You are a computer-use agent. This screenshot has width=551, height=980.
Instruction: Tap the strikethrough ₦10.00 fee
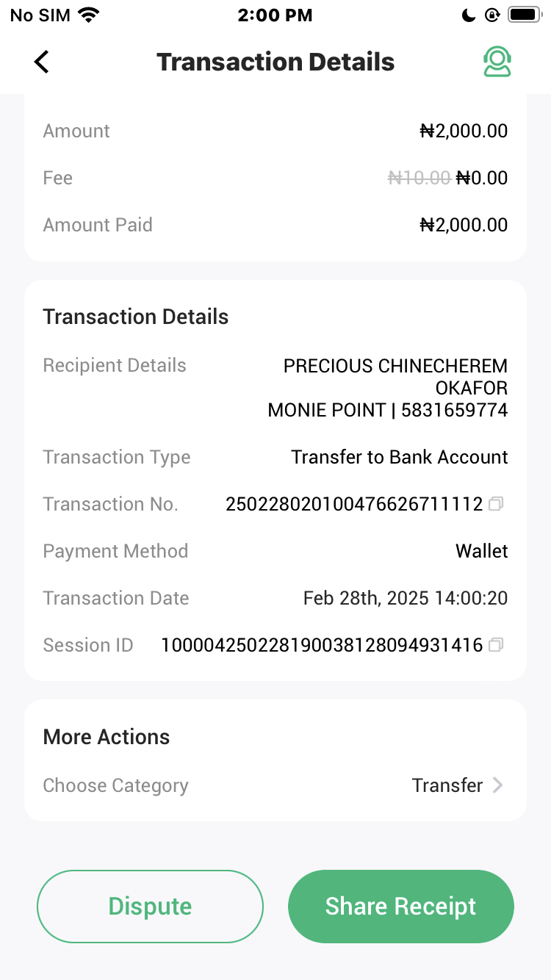419,178
